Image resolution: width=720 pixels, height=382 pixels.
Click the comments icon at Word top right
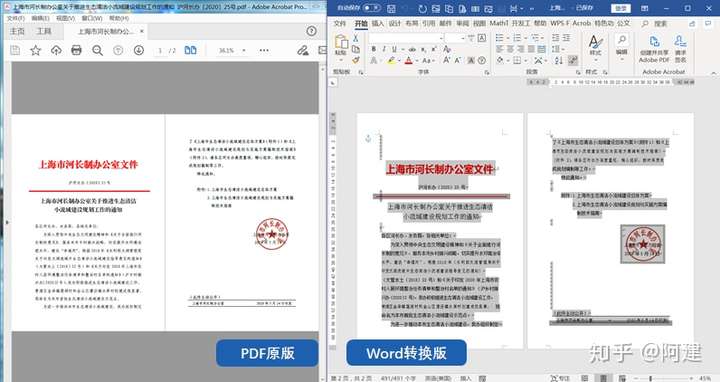pos(708,23)
